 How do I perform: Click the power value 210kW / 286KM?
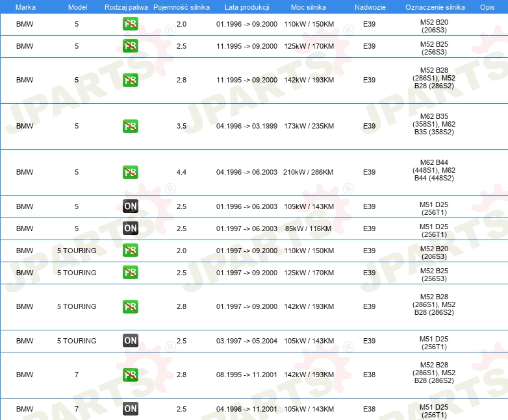pyautogui.click(x=308, y=172)
